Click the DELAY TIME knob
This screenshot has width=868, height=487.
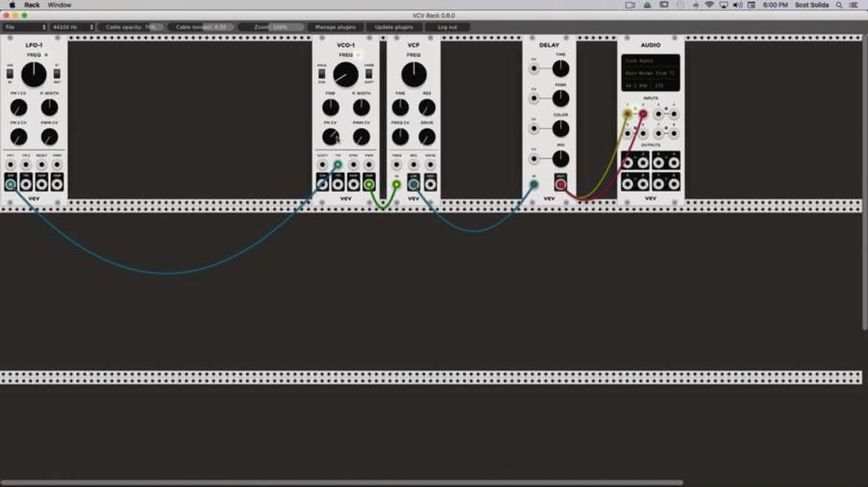tap(561, 69)
